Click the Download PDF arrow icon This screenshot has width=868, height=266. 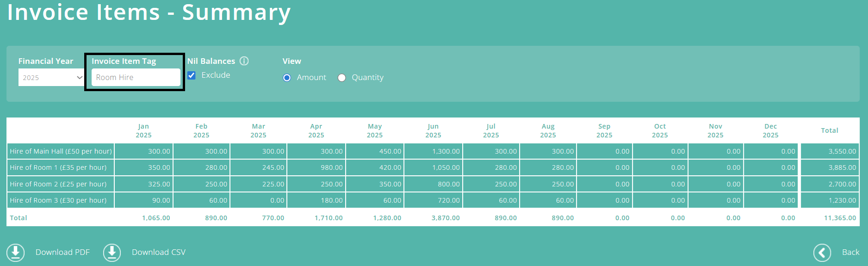16,253
